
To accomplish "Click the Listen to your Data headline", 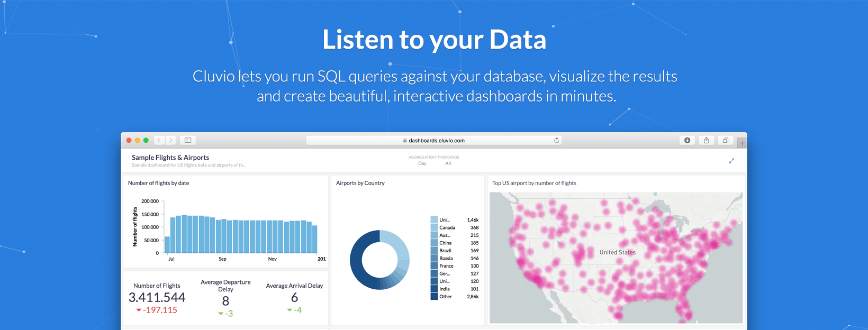I will click(x=434, y=40).
